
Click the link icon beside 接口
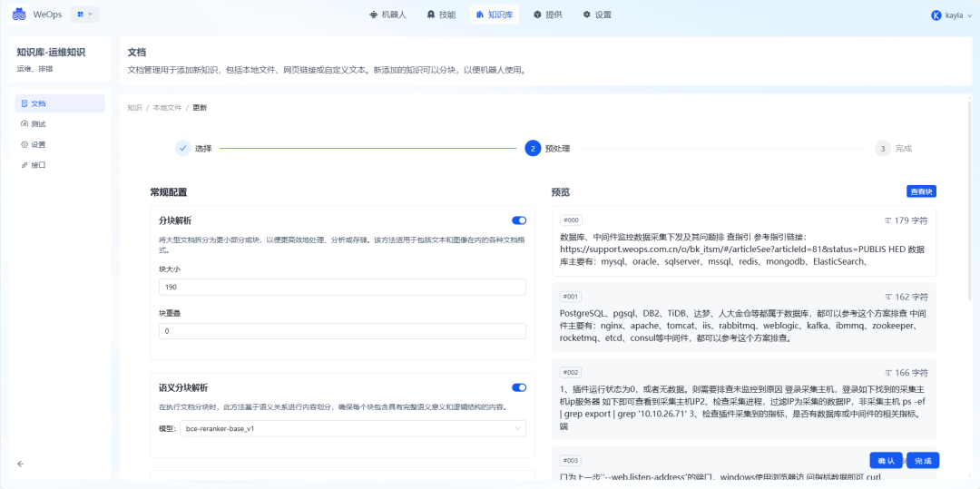click(24, 165)
